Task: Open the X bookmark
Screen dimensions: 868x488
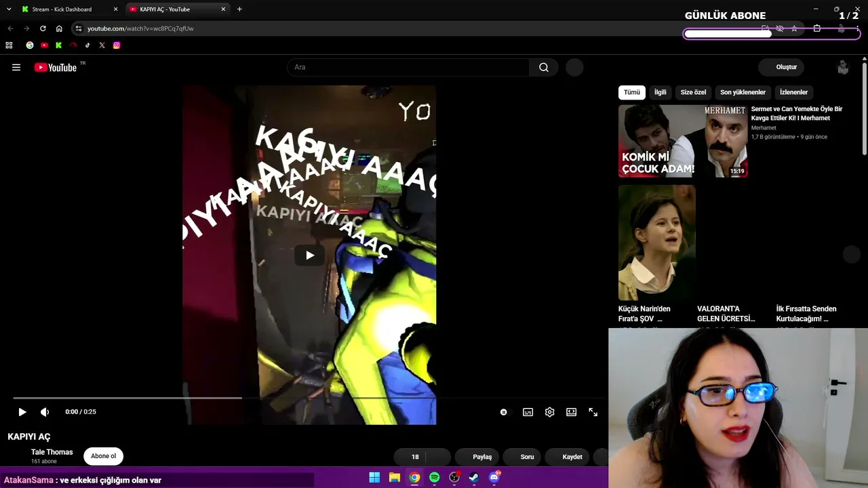Action: coord(102,45)
